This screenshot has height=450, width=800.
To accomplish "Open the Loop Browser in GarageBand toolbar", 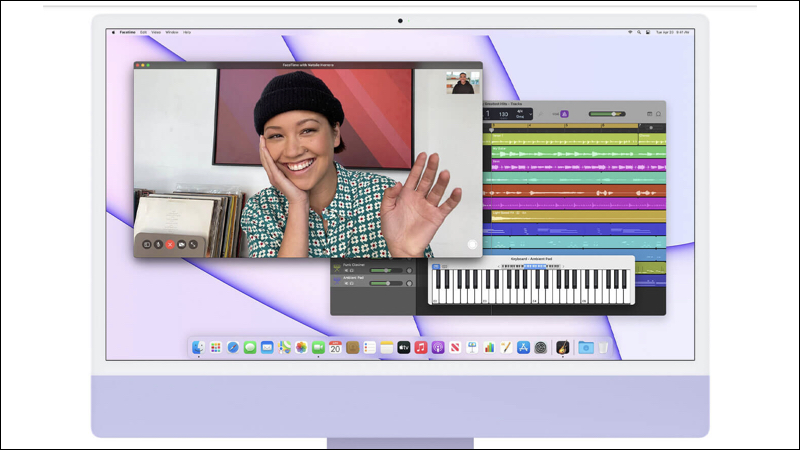I will point(658,114).
